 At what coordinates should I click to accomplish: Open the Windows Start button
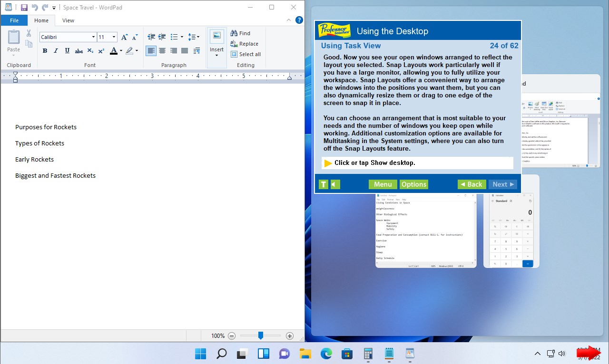[200, 354]
